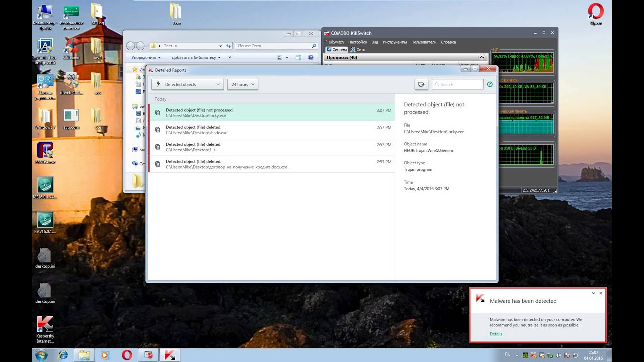The height and width of the screenshot is (362, 644).
Task: Switch to the Система tab in KillSwitch
Action: (337, 50)
